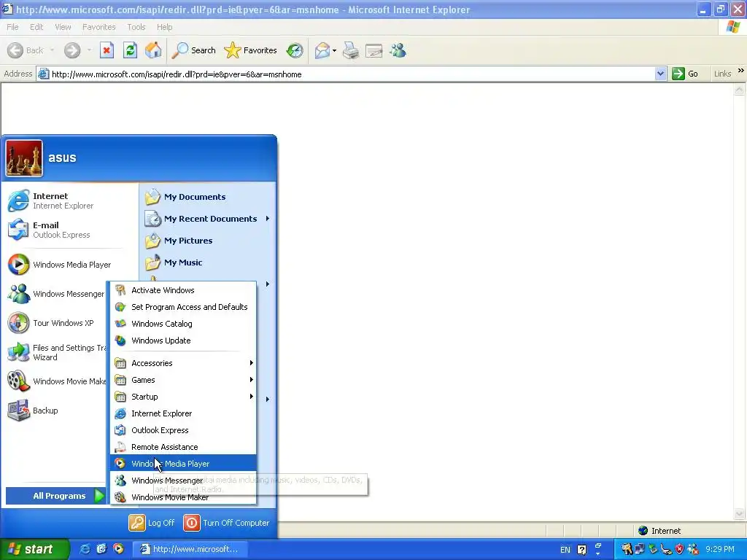Viewport: 747px width, 560px height.
Task: Click Internet Explorer pinned in Start menu
Action: pyautogui.click(x=71, y=201)
